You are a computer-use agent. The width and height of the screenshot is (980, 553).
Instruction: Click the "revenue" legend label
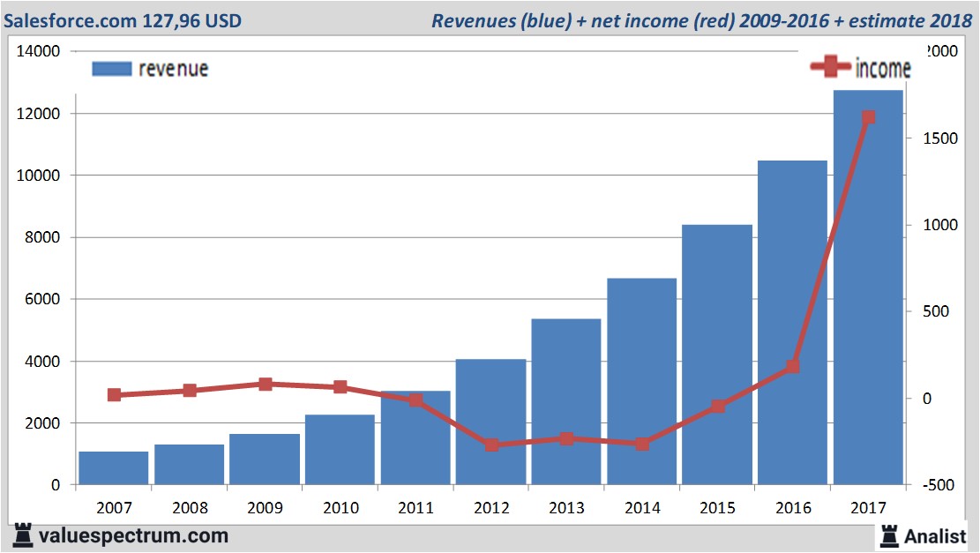pyautogui.click(x=173, y=69)
